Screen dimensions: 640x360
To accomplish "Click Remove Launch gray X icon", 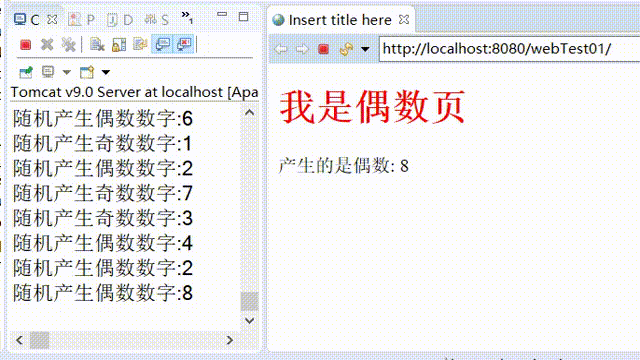I will click(x=47, y=44).
